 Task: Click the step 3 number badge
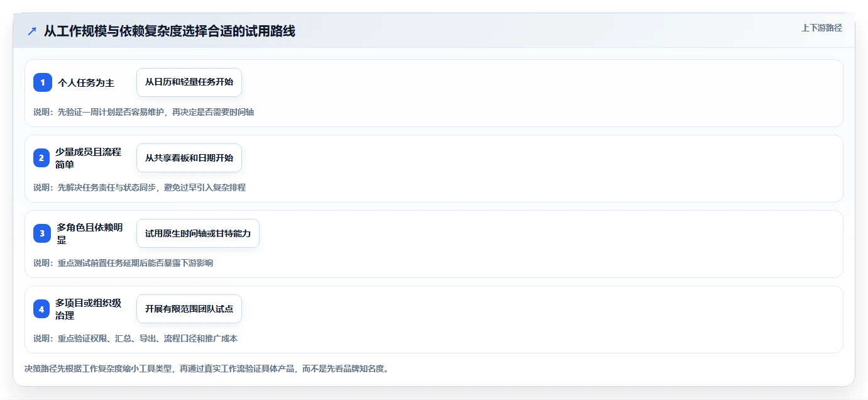[42, 233]
